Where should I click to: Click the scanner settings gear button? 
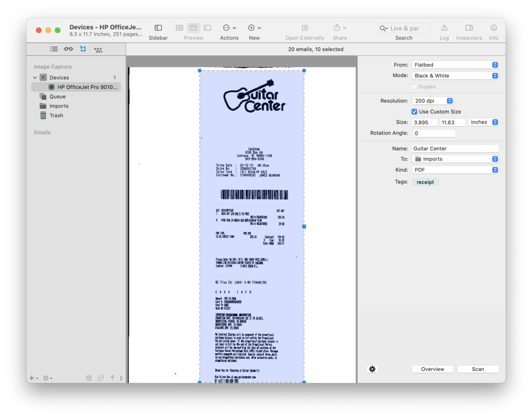point(372,369)
